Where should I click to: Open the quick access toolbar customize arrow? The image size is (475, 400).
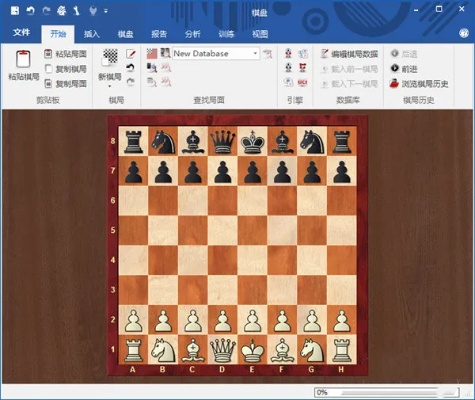[106, 11]
